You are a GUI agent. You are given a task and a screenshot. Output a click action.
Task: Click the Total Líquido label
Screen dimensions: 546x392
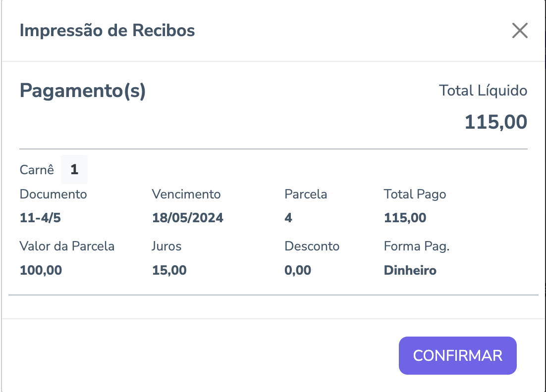pyautogui.click(x=483, y=91)
